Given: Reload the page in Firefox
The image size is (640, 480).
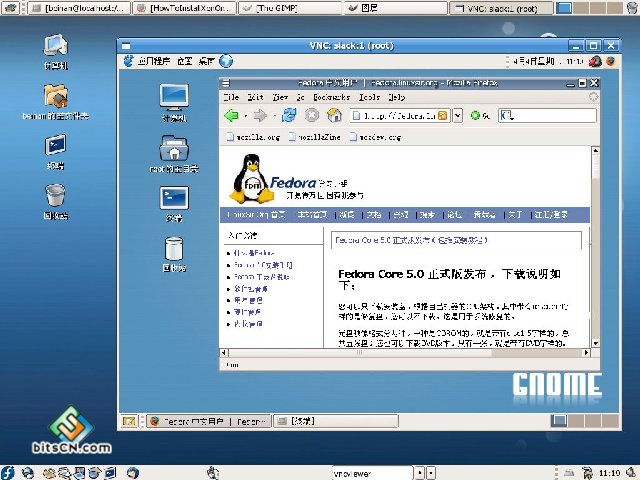Looking at the screenshot, I should [289, 116].
